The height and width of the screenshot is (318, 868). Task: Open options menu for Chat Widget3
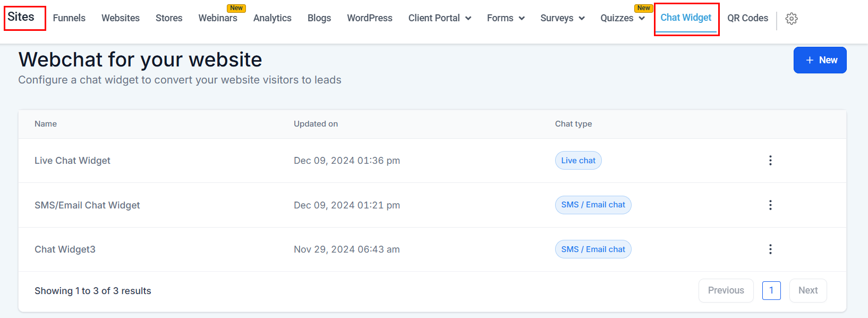pyautogui.click(x=770, y=249)
